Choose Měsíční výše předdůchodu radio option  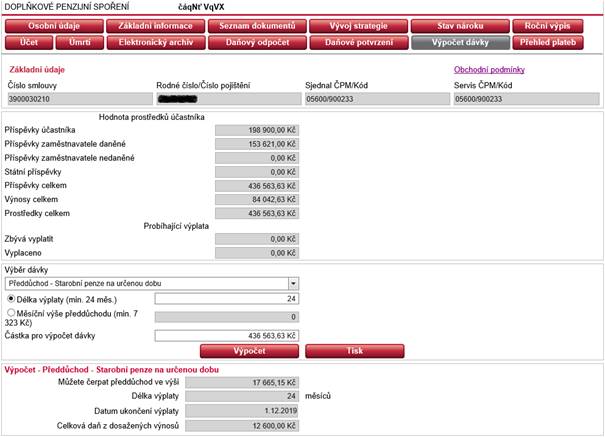[x=10, y=312]
